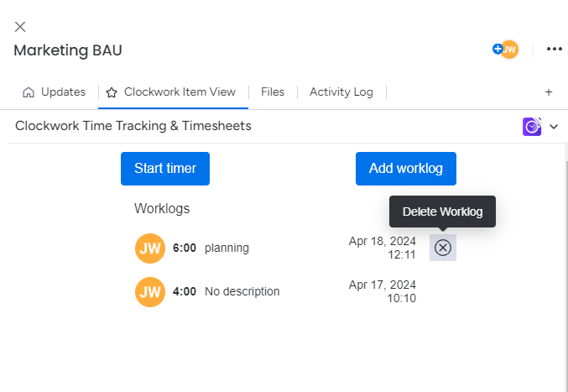
Task: Click the "No description" worklog text
Action: point(242,292)
